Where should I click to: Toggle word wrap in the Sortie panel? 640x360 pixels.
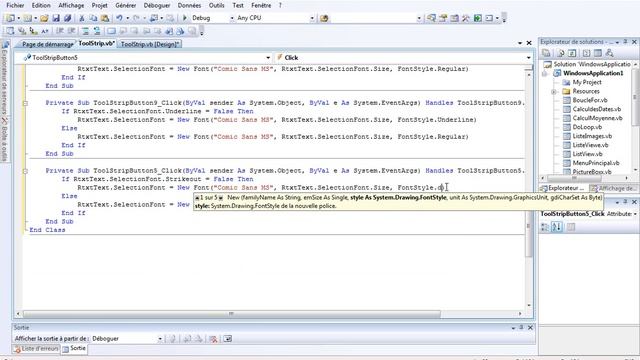227,339
